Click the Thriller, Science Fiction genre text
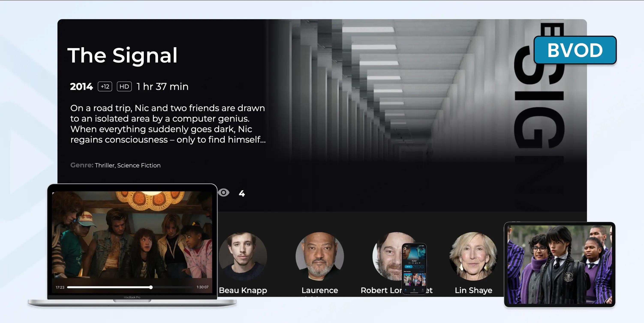 pyautogui.click(x=128, y=165)
